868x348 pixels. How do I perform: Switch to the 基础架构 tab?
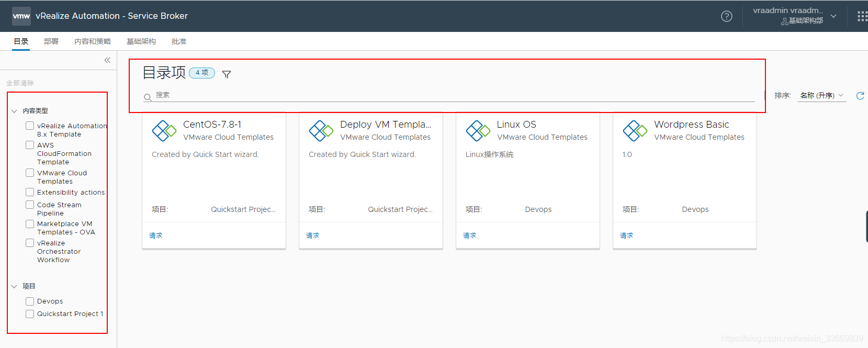(141, 41)
